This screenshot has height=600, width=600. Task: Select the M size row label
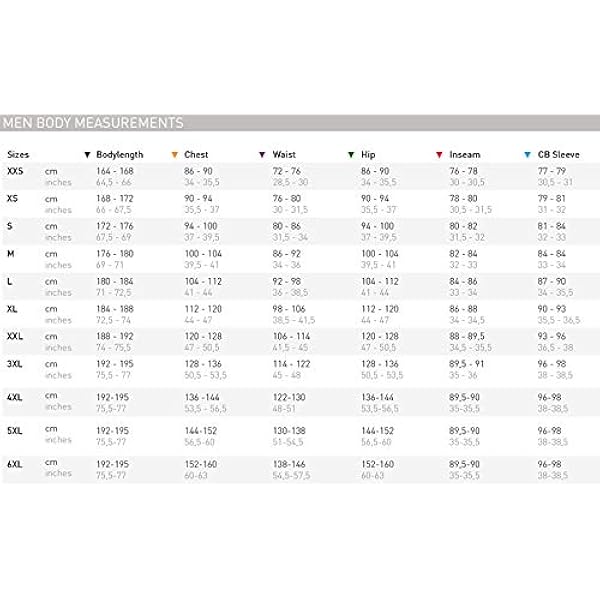click(x=10, y=254)
